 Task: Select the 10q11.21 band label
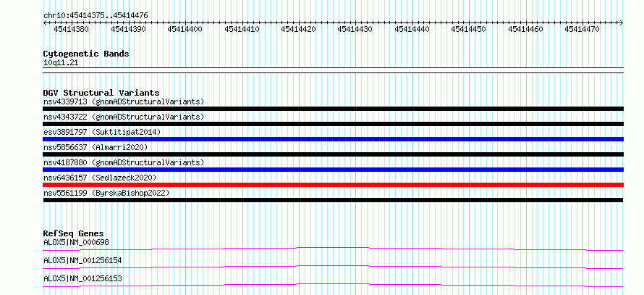[61, 63]
